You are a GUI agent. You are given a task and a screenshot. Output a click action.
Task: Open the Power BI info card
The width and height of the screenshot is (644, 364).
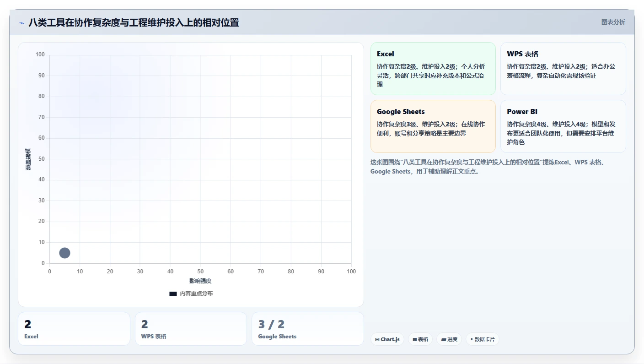point(563,126)
